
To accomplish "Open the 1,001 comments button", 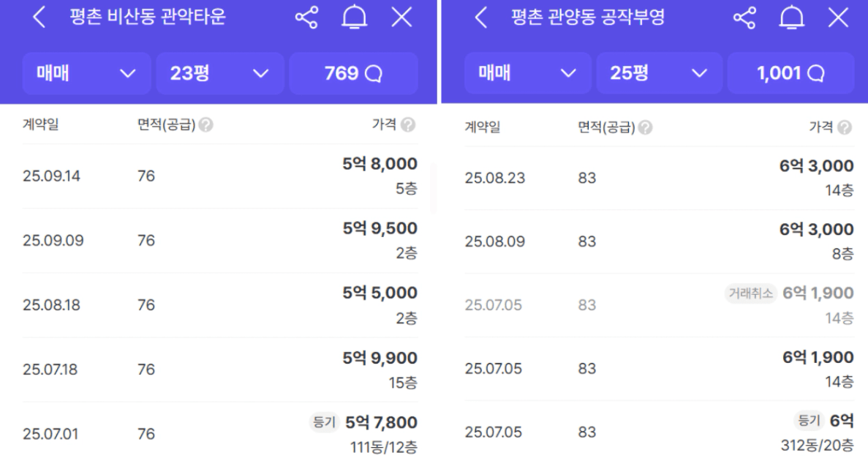I will point(790,73).
